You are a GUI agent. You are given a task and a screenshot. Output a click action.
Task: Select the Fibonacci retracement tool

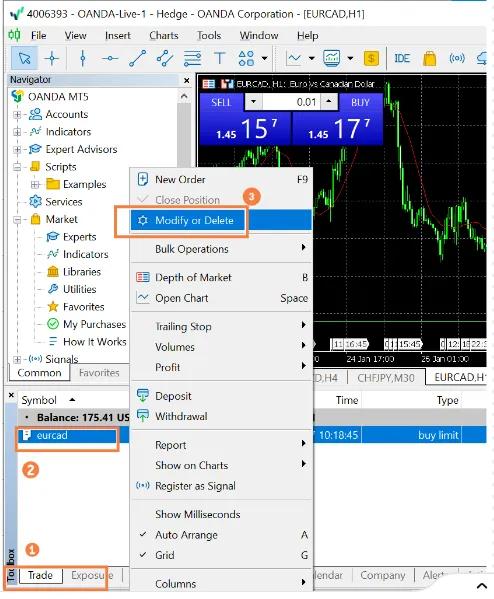coord(192,58)
